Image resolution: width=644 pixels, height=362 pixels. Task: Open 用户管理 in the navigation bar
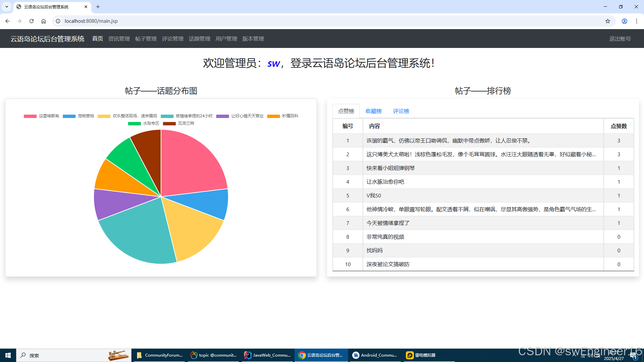point(226,39)
